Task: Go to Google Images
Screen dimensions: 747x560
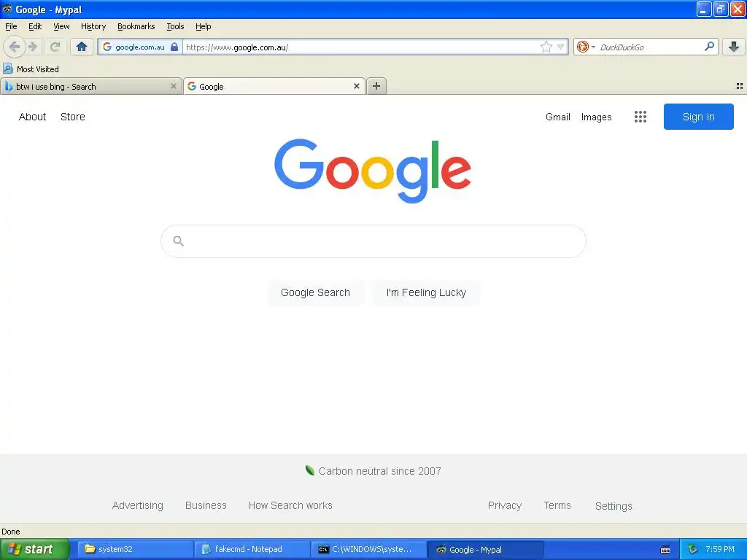Action: [597, 117]
